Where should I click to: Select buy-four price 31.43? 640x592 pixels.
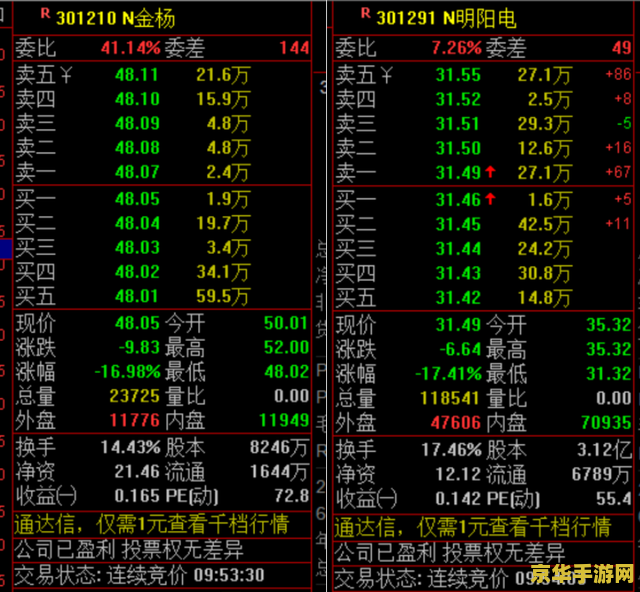pos(458,273)
